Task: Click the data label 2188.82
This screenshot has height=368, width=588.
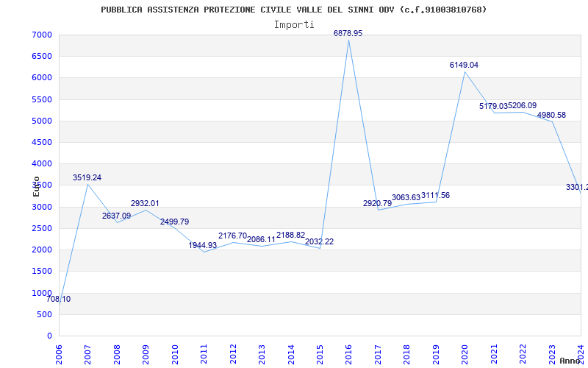Action: click(x=290, y=235)
